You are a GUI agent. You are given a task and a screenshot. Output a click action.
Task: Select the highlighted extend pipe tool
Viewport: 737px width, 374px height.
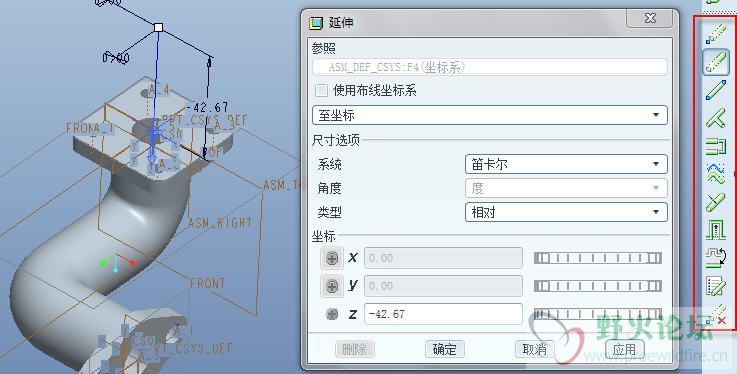coord(716,62)
